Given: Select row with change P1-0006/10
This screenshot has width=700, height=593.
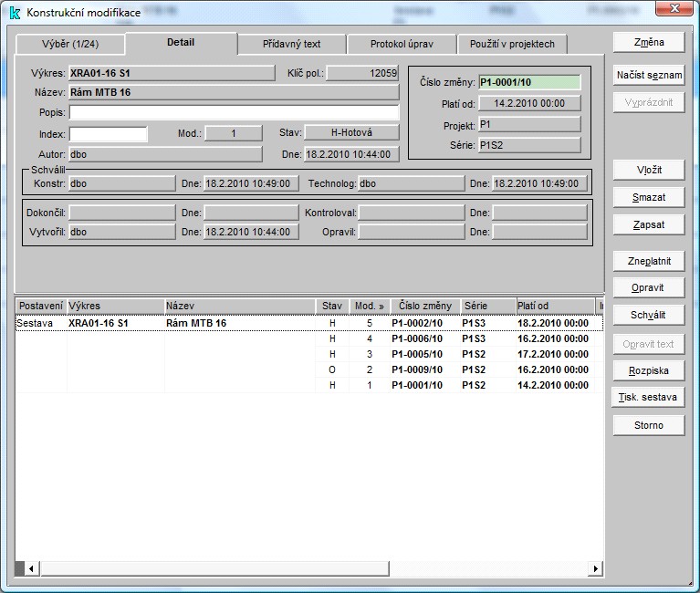Looking at the screenshot, I should coord(308,338).
